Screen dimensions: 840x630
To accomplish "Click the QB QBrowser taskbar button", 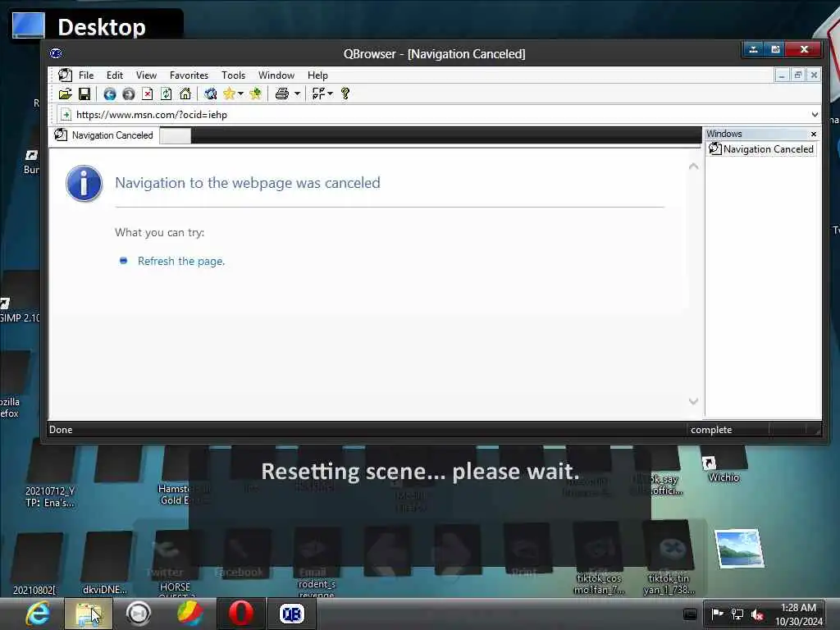I will [292, 614].
